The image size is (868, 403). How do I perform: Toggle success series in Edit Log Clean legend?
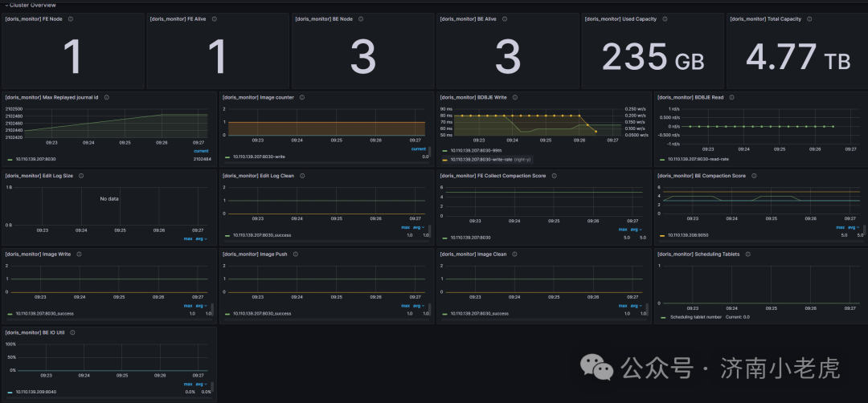[x=262, y=235]
